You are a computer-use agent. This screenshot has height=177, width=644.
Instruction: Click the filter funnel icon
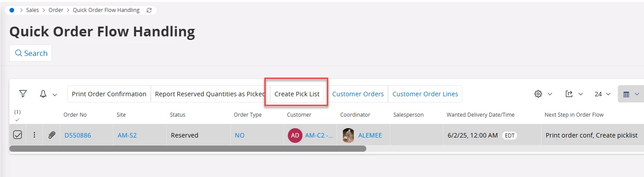(23, 94)
